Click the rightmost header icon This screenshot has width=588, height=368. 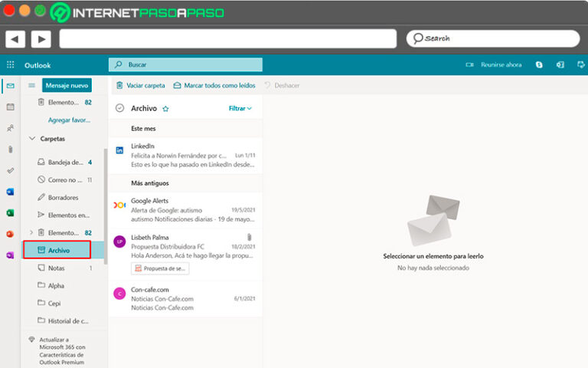click(580, 64)
